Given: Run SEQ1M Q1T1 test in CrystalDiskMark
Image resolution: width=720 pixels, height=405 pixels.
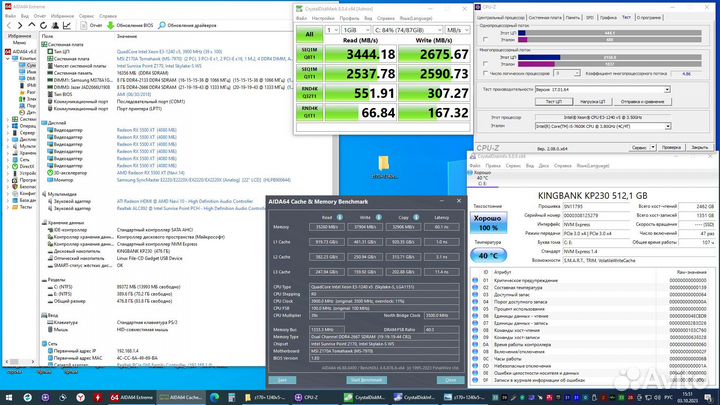Looking at the screenshot, I should pyautogui.click(x=309, y=73).
